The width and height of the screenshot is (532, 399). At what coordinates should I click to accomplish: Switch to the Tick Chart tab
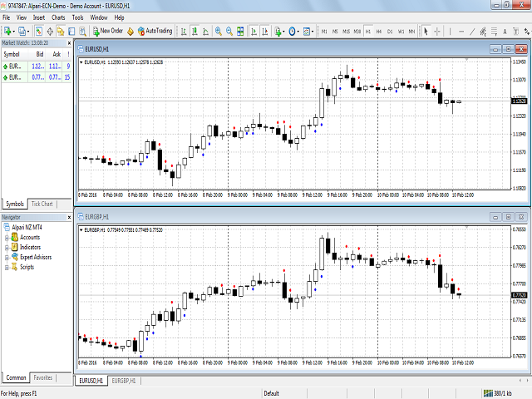pos(42,204)
